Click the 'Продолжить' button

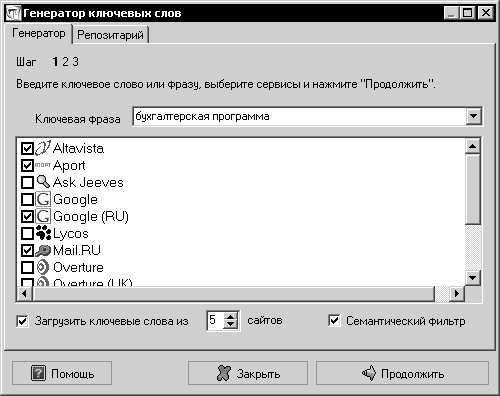click(x=402, y=373)
